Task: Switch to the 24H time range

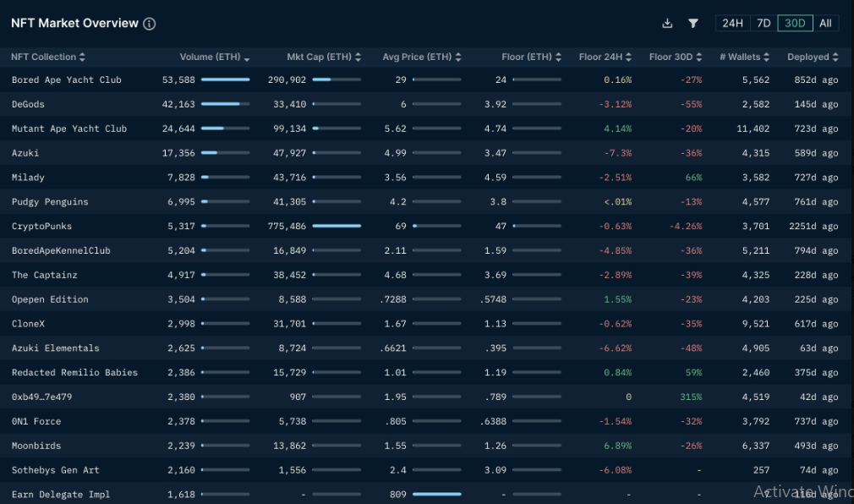Action: point(732,23)
